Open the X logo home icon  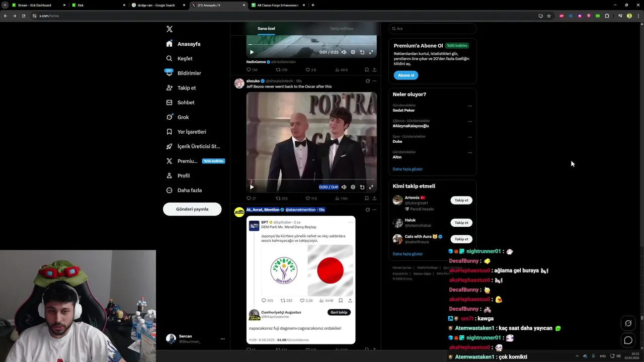(170, 29)
